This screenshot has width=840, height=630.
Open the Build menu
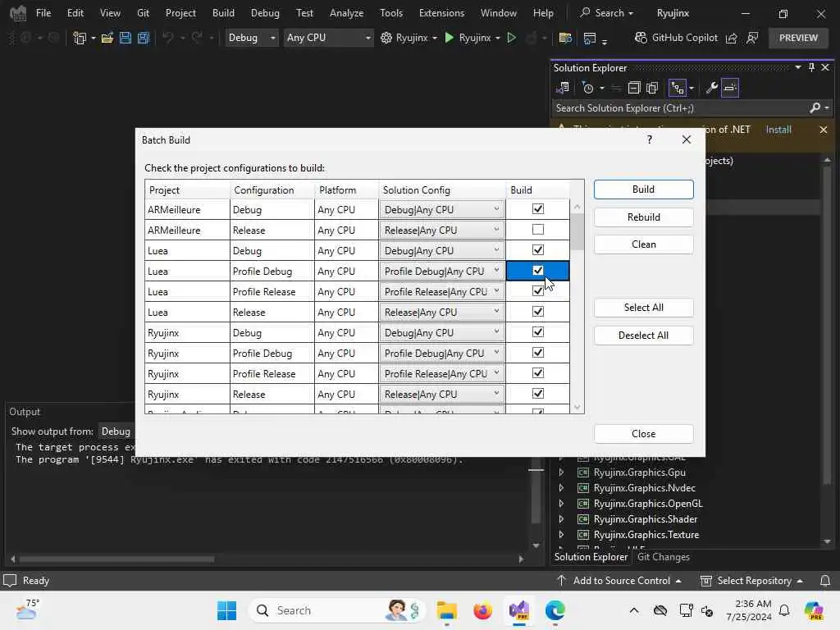(x=223, y=13)
